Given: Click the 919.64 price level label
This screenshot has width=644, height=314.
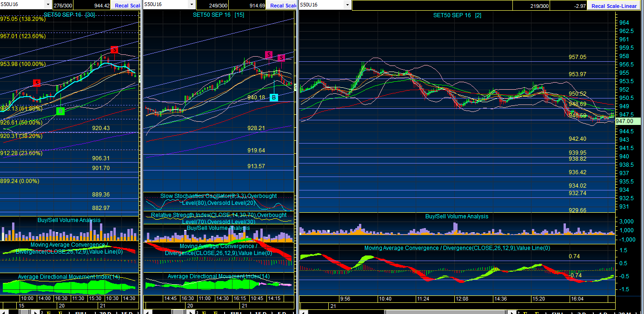Looking at the screenshot, I should point(256,150).
